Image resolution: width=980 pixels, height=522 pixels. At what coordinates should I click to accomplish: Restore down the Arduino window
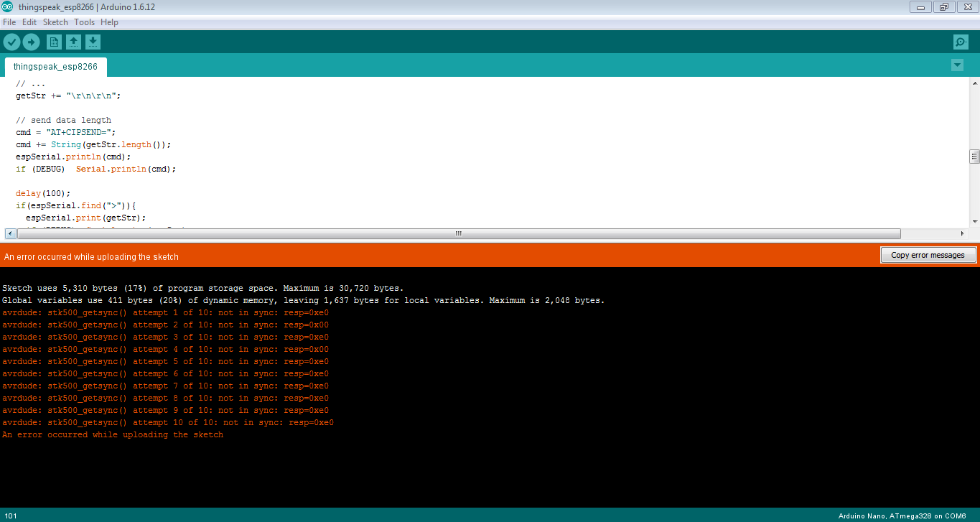point(943,7)
